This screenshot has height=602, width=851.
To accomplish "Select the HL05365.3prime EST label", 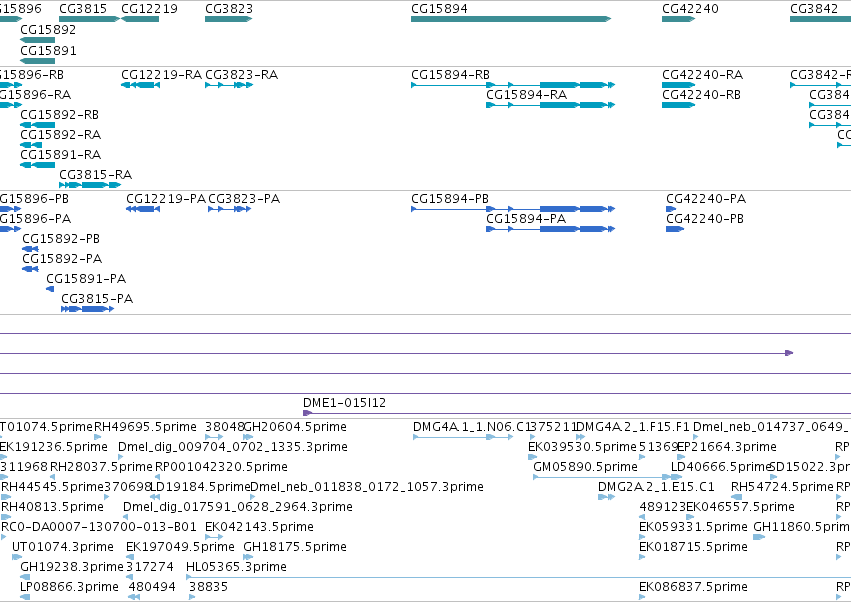I will (x=236, y=567).
